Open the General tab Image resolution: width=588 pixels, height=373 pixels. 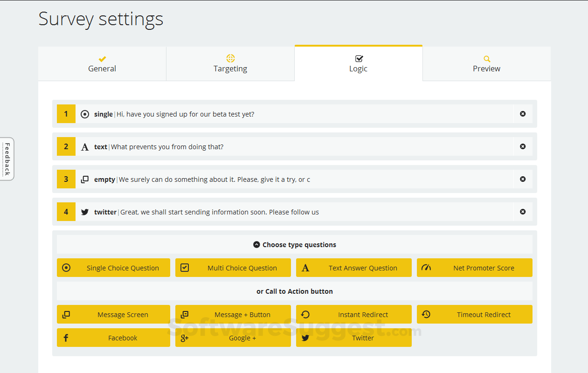coord(102,64)
